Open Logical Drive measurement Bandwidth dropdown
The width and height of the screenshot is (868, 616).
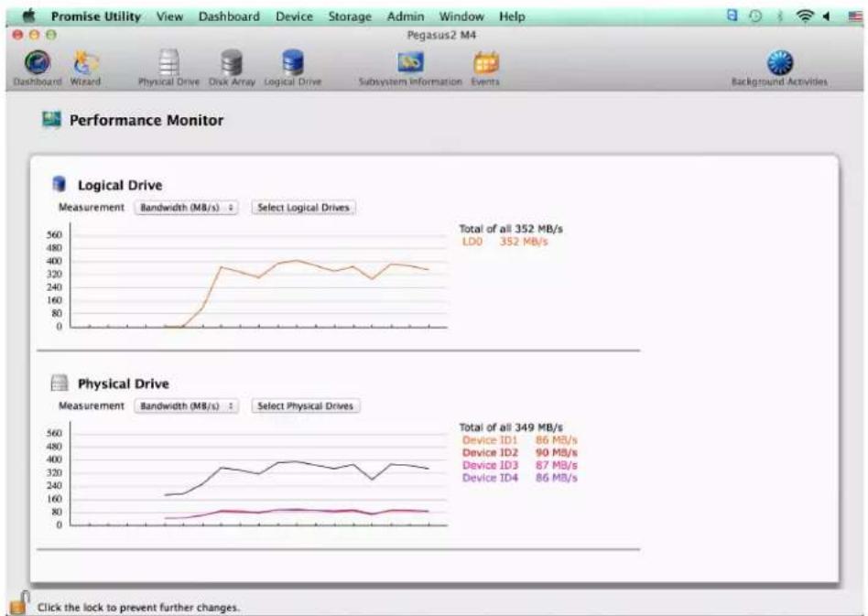[186, 208]
